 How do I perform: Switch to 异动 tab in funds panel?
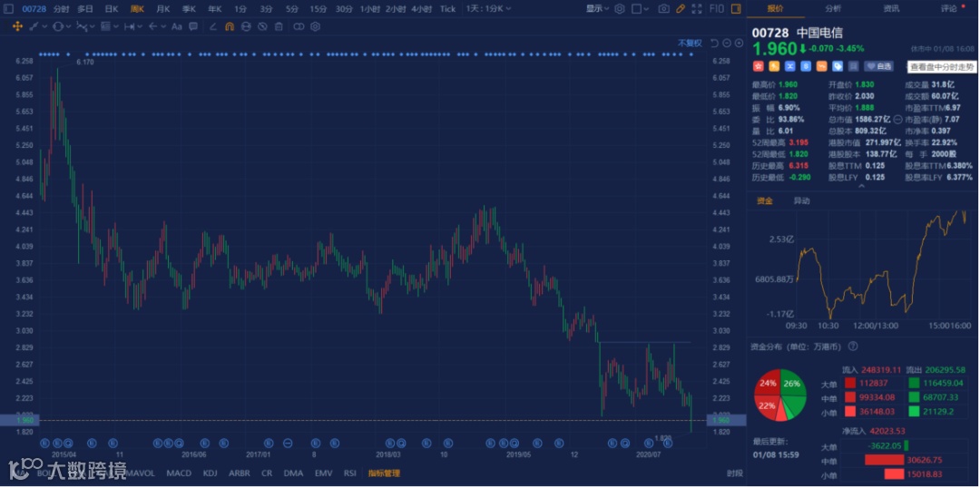[x=802, y=200]
